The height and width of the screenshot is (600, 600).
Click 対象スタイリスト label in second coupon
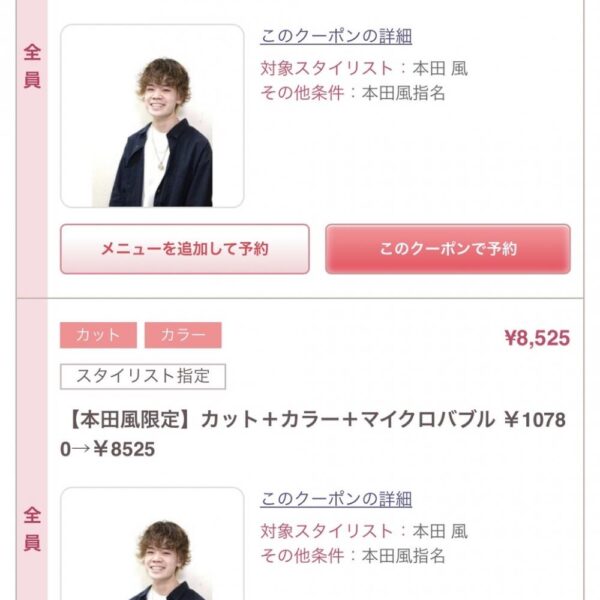327,532
